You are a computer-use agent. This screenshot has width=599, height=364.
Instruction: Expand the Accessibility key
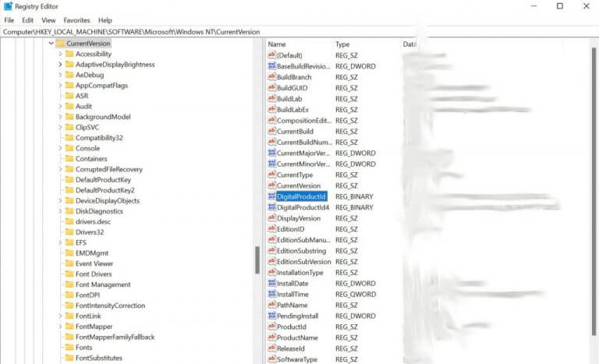[x=60, y=54]
